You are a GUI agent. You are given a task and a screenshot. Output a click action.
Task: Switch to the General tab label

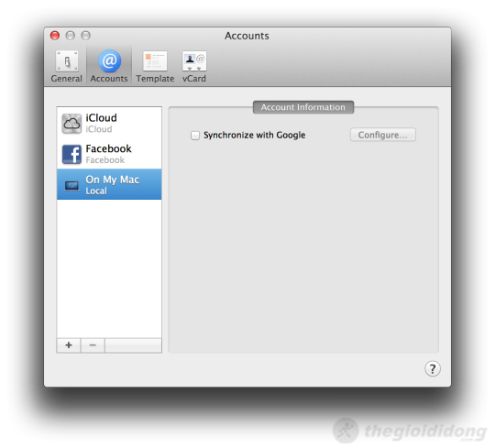66,79
